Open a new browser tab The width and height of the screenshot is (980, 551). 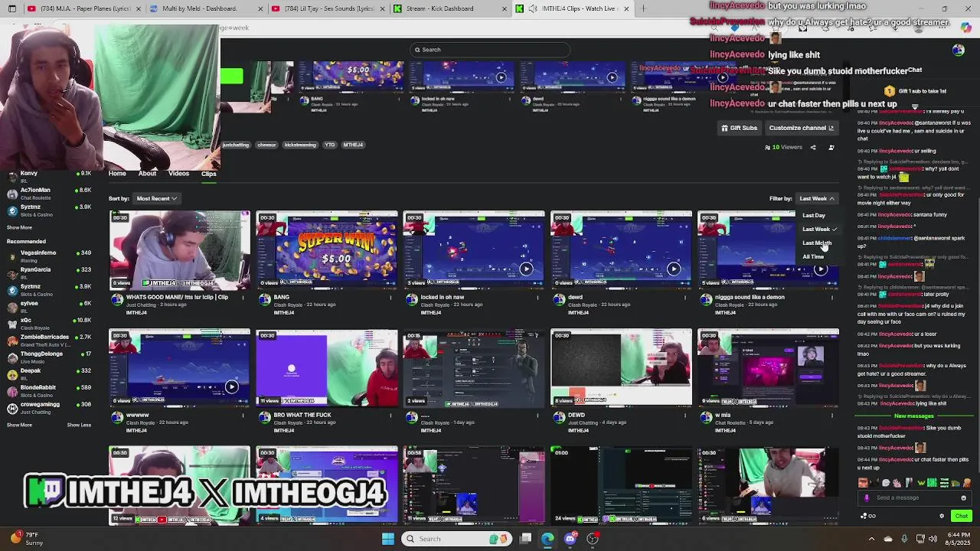click(x=643, y=8)
